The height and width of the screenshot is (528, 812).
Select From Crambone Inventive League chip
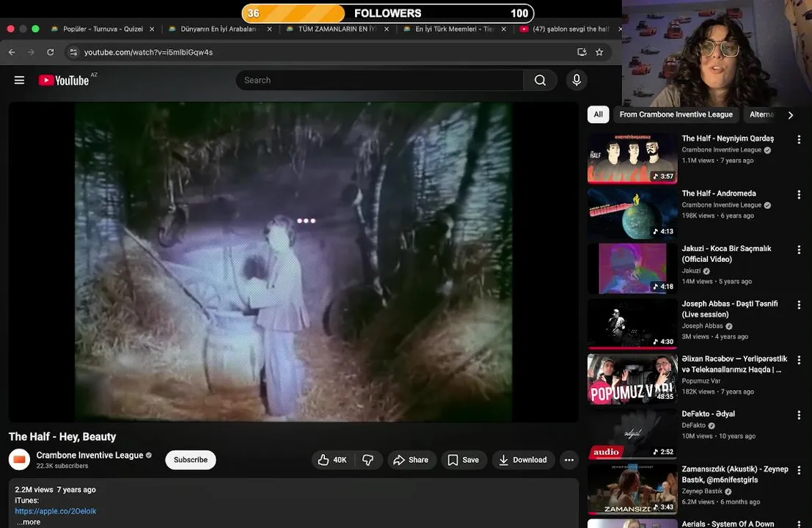pos(676,114)
